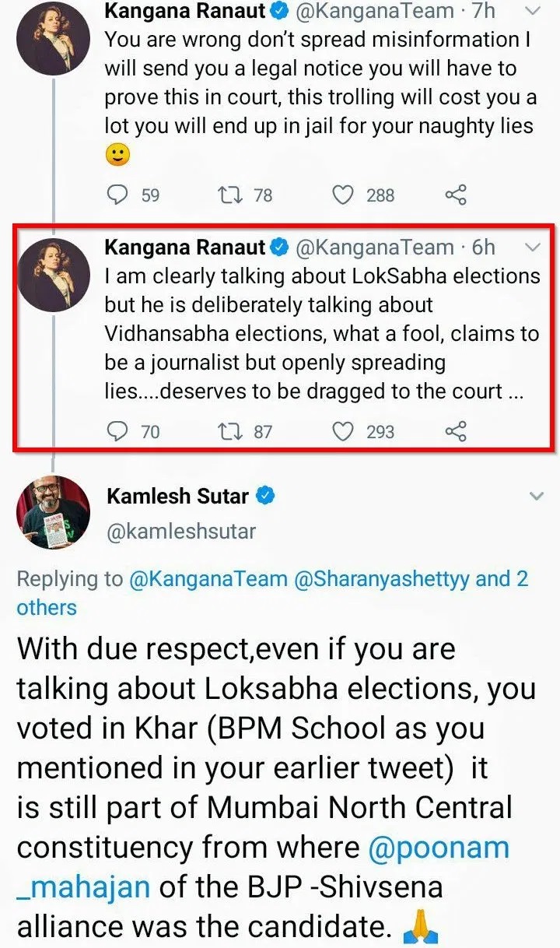Retweet the tweet with 87 retweets

230,430
